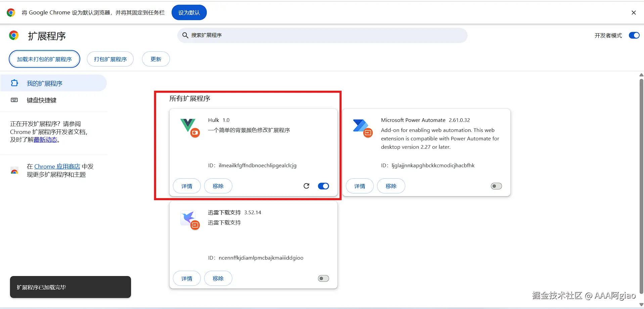Click the 扩展程序已加载完毕 toast notification
Viewport: 644px width, 309px height.
click(71, 287)
